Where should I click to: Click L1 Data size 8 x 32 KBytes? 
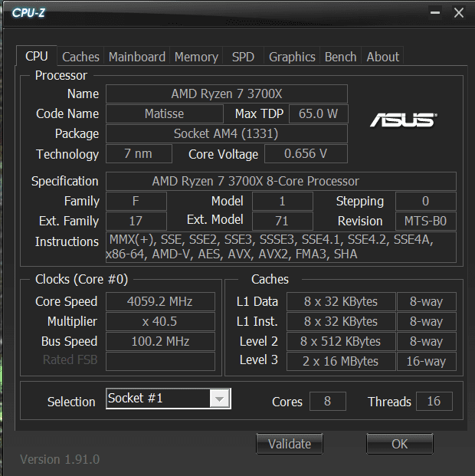341,301
